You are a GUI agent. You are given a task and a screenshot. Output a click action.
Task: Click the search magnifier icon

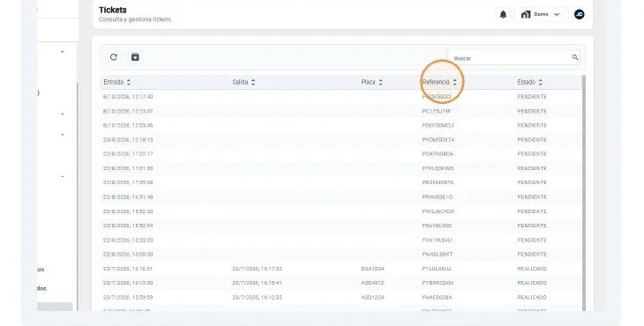point(575,58)
